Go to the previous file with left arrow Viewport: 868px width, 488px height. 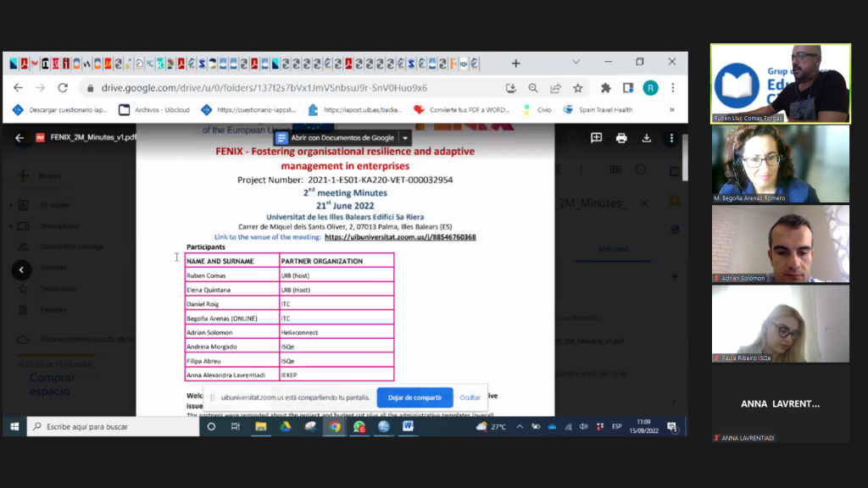21,270
